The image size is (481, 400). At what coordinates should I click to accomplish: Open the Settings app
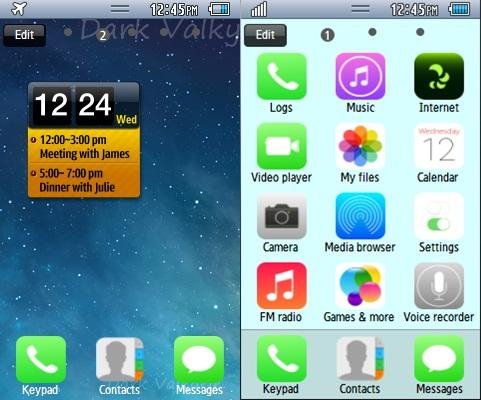point(439,216)
